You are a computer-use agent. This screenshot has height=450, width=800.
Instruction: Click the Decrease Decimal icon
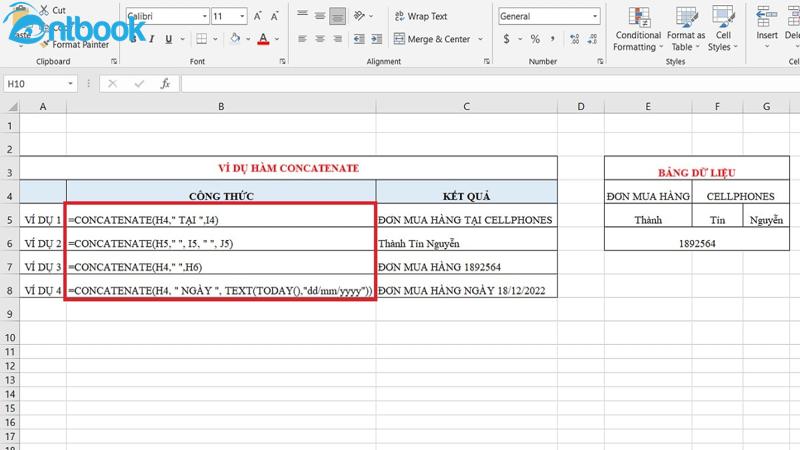[x=592, y=39]
